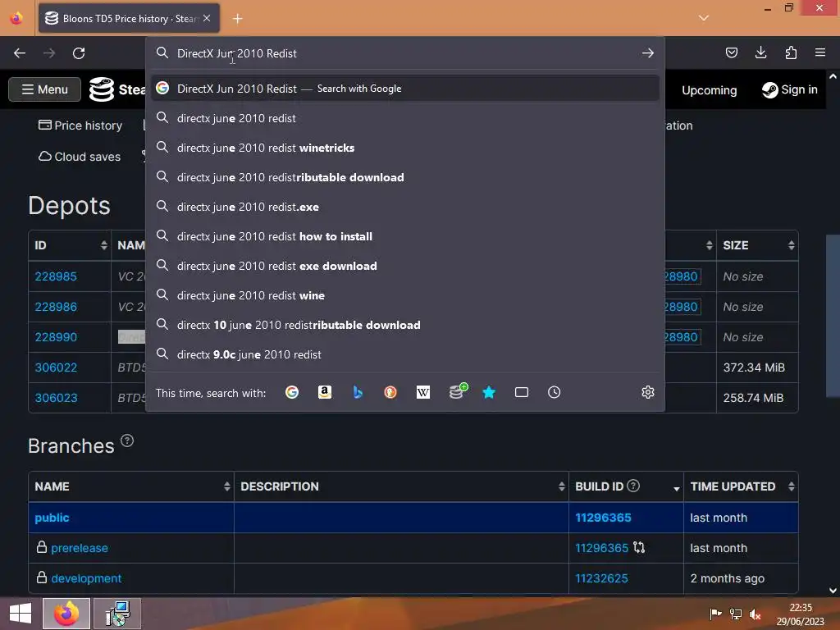Open development build 11232625 link
This screenshot has width=840, height=630.
[601, 578]
